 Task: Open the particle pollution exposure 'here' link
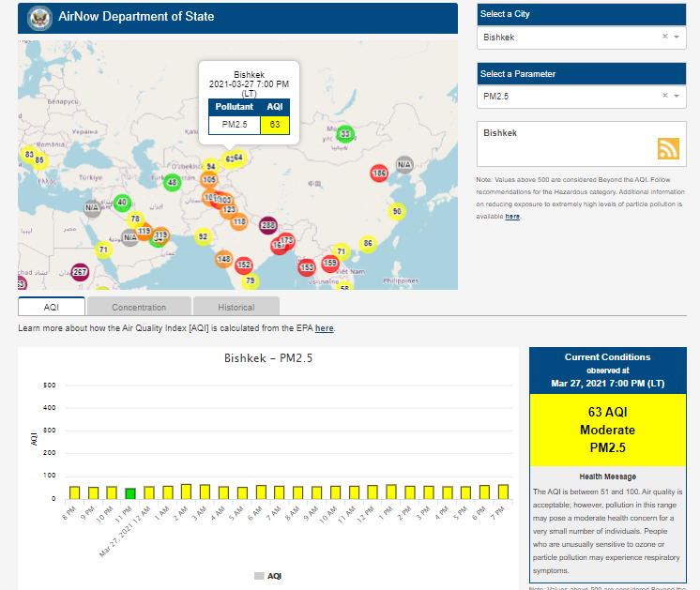point(512,216)
